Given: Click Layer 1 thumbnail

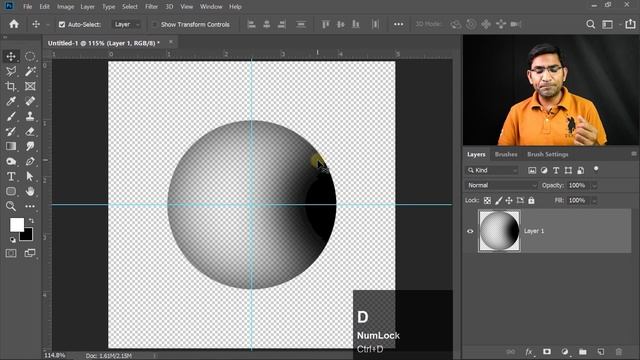Looking at the screenshot, I should tap(499, 231).
